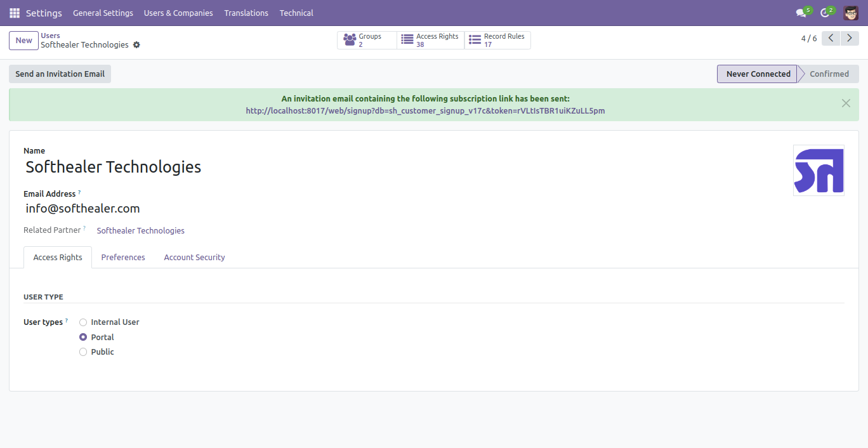Open the Technical menu
The width and height of the screenshot is (868, 448).
point(296,13)
